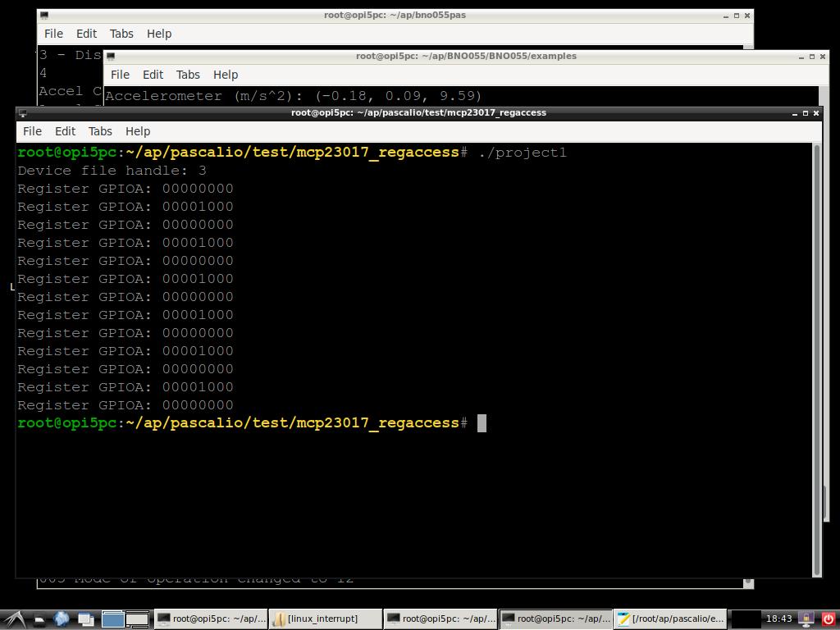Open the [linux_interrupt] folder taskbar button
The width and height of the screenshot is (840, 630).
point(326,619)
